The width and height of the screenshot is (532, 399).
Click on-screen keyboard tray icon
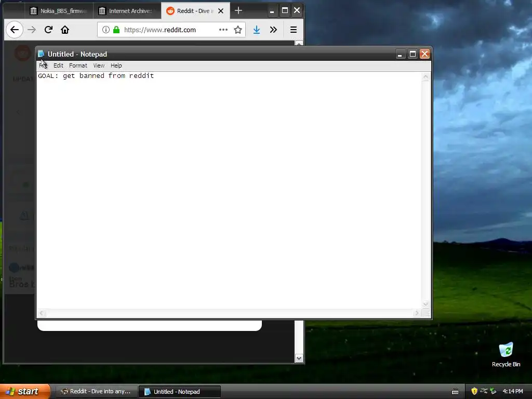[455, 392]
